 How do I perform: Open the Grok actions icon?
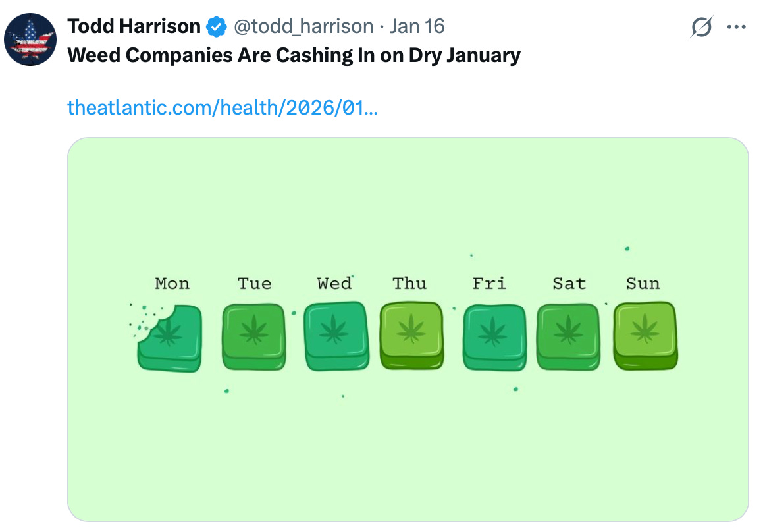click(701, 26)
